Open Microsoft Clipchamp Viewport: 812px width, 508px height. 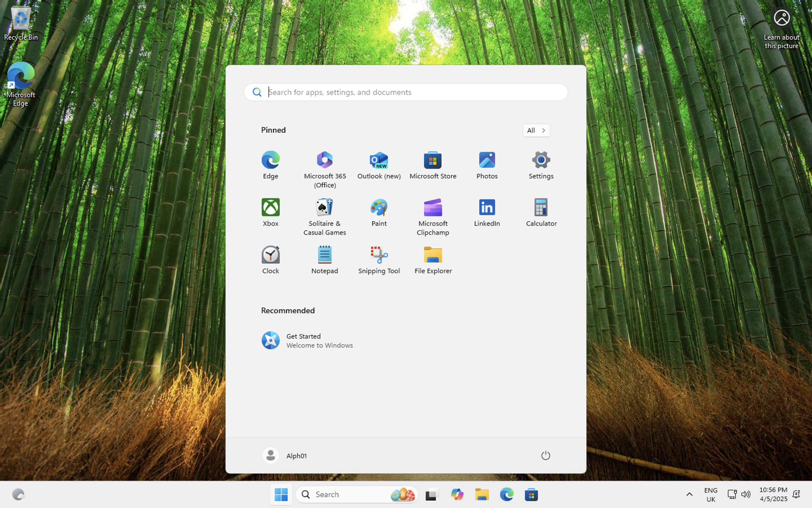(x=433, y=217)
